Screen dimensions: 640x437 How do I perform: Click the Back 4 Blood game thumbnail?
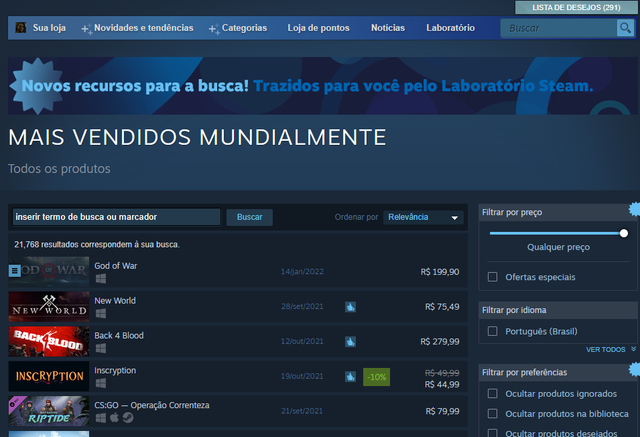[x=49, y=342]
